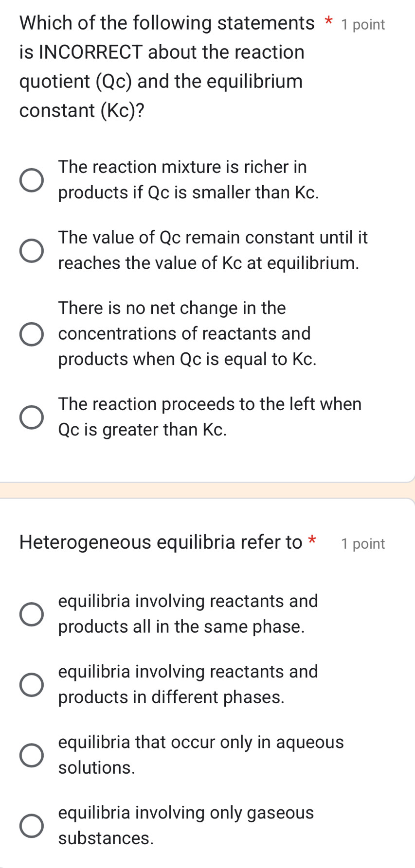
Task: Click the red asterisk on second question
Action: 312,539
